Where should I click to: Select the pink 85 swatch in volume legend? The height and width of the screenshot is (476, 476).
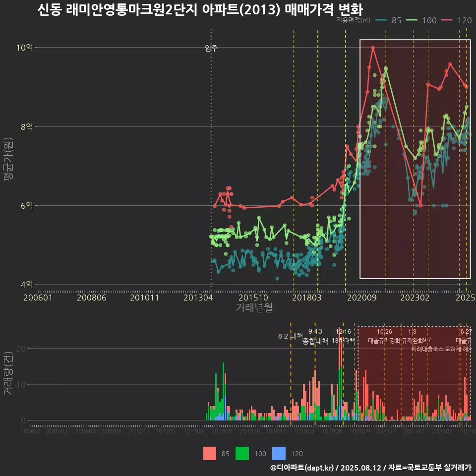click(x=209, y=454)
